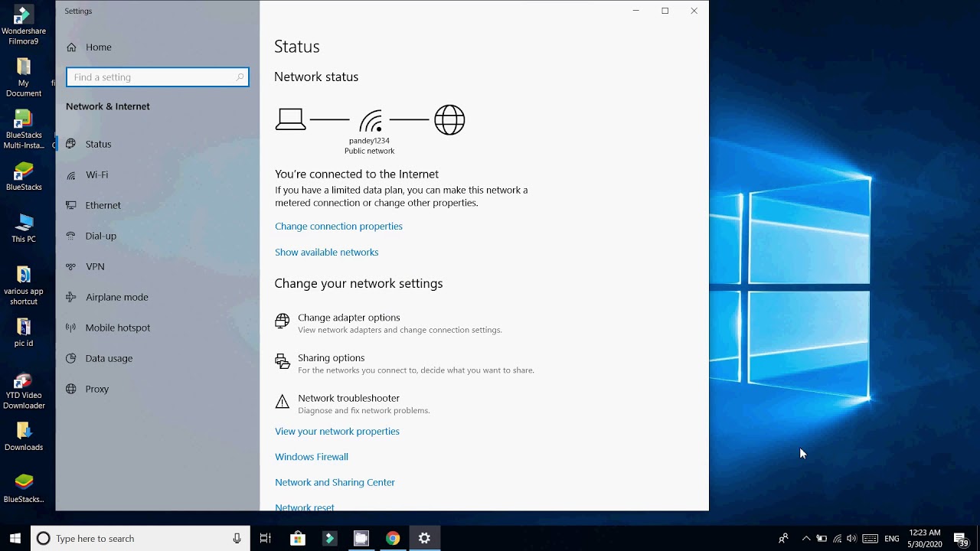
Task: Open Change adapter options
Action: point(349,318)
